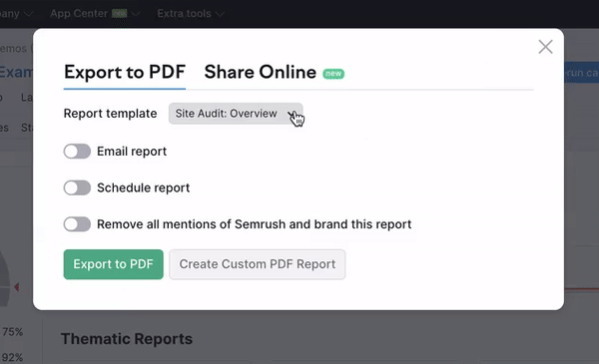Open the Report template dropdown
This screenshot has width=599, height=364.
point(236,114)
